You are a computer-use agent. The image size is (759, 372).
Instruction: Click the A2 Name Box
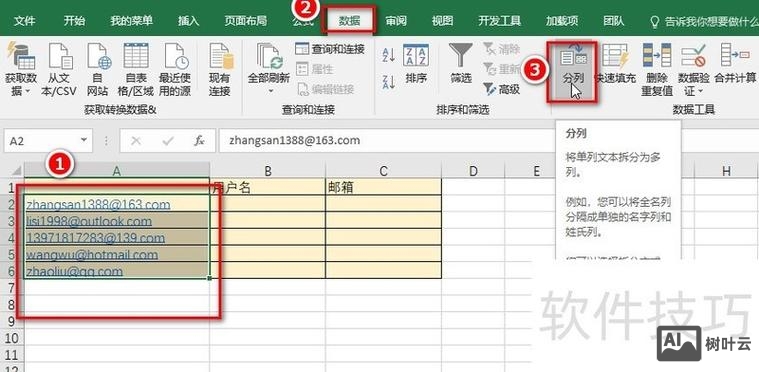coord(47,141)
